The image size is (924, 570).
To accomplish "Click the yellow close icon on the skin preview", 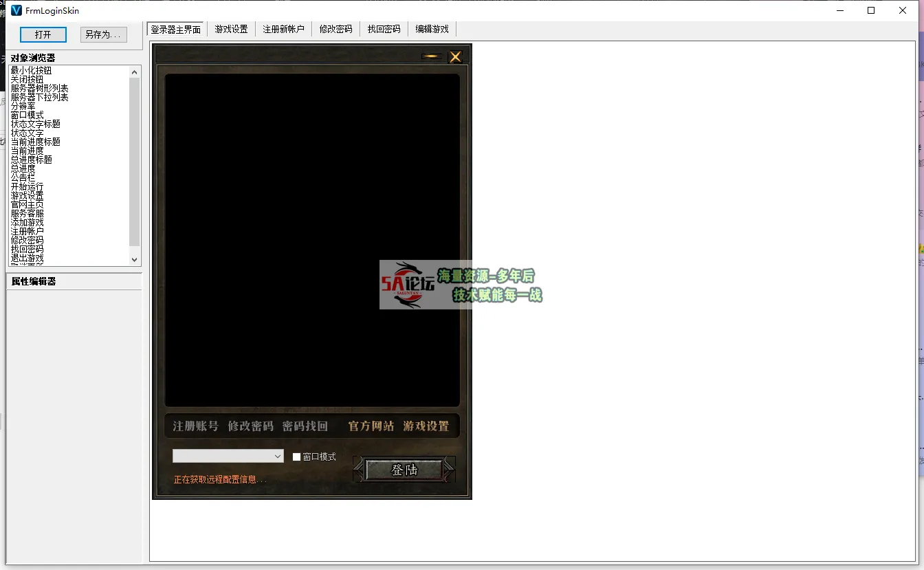I will point(455,57).
